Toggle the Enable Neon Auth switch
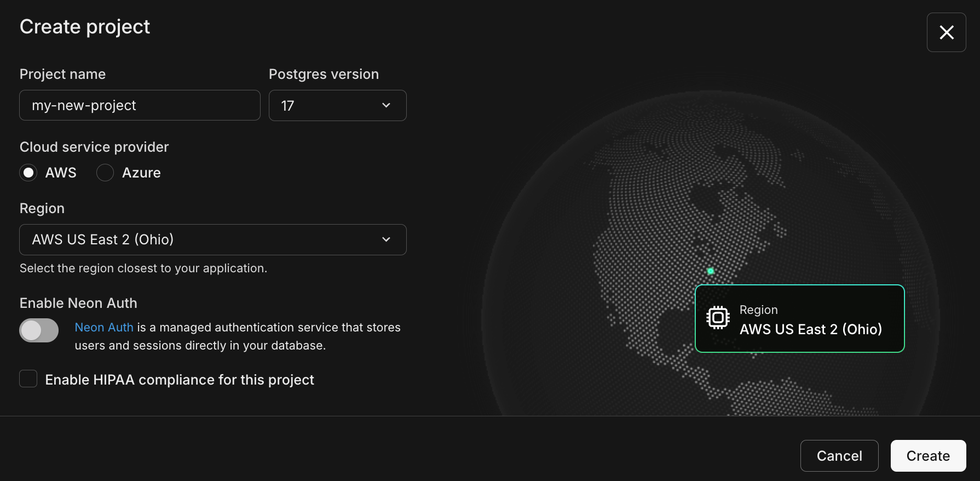980x481 pixels. [x=39, y=330]
